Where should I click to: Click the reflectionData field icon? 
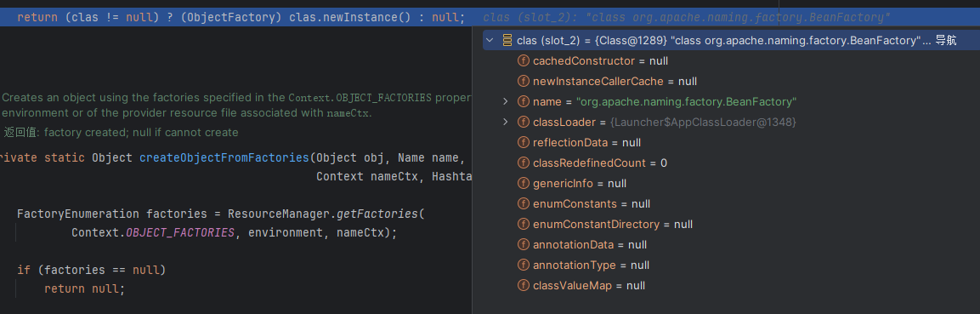[x=523, y=143]
